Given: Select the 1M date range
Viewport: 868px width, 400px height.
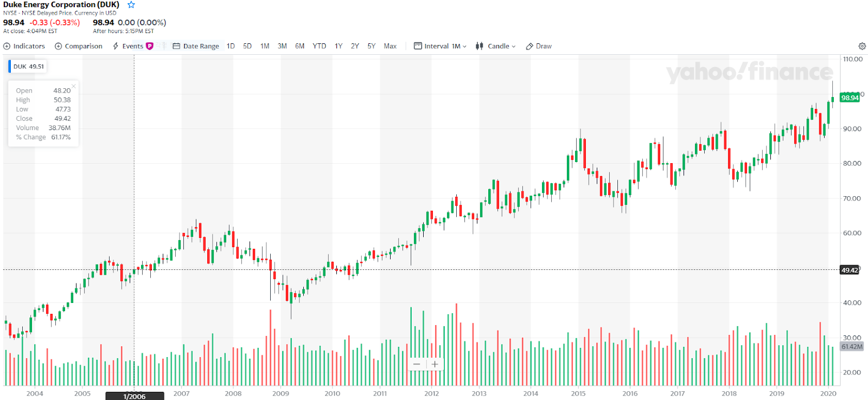Looking at the screenshot, I should [265, 46].
